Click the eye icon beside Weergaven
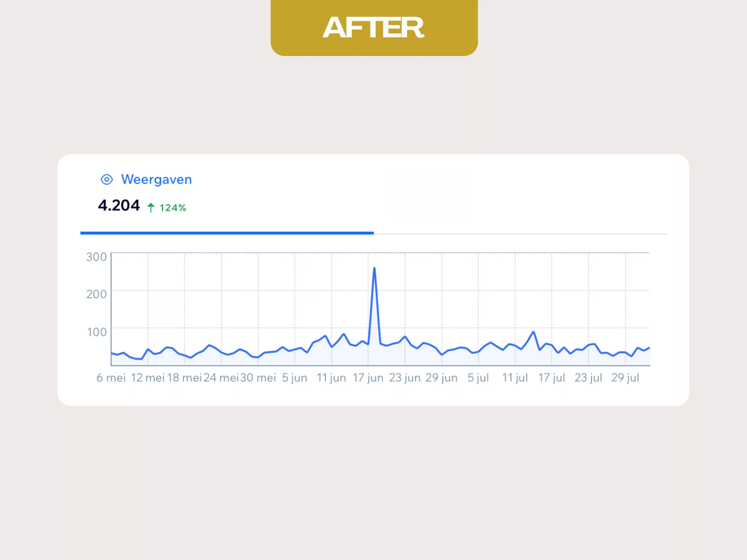The image size is (747, 560). (x=107, y=180)
